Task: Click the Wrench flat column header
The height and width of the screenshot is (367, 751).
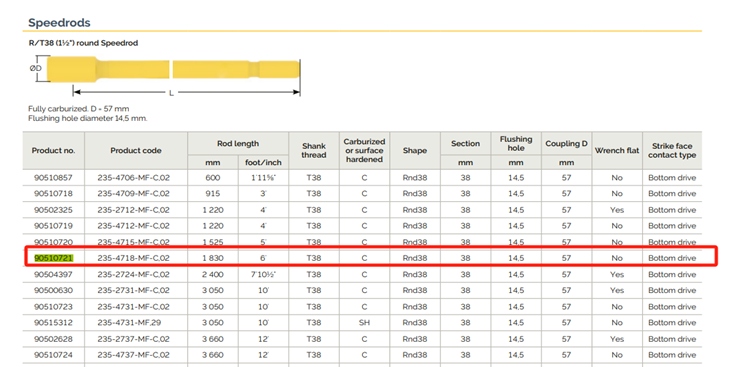Action: point(617,150)
